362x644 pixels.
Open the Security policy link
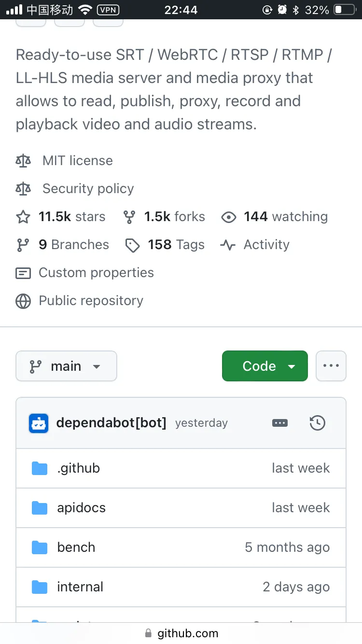pos(88,189)
